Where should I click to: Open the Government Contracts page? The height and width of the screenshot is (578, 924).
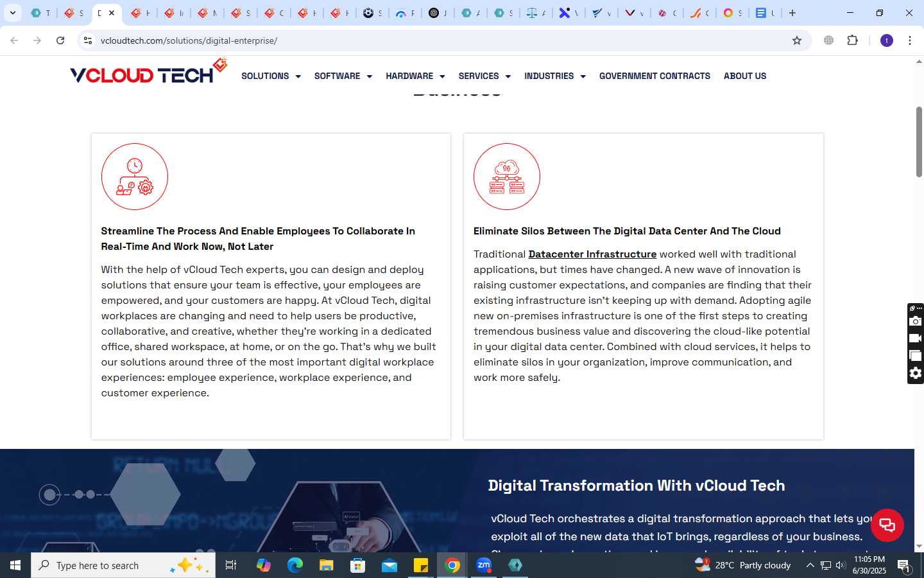(654, 76)
